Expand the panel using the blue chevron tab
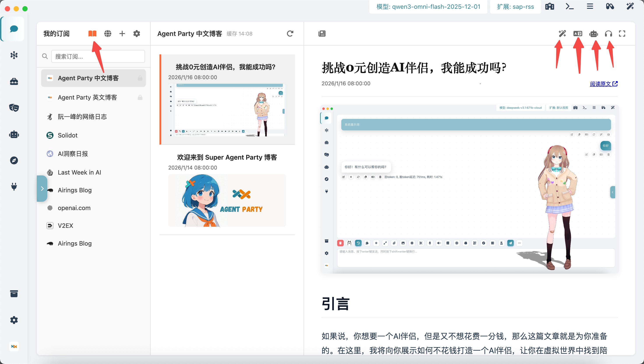 pyautogui.click(x=42, y=189)
